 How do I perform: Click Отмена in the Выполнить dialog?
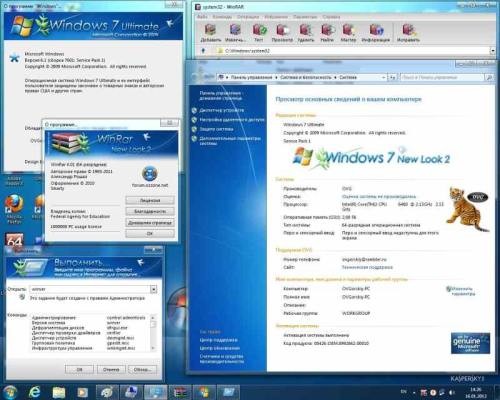pyautogui.click(x=111, y=369)
